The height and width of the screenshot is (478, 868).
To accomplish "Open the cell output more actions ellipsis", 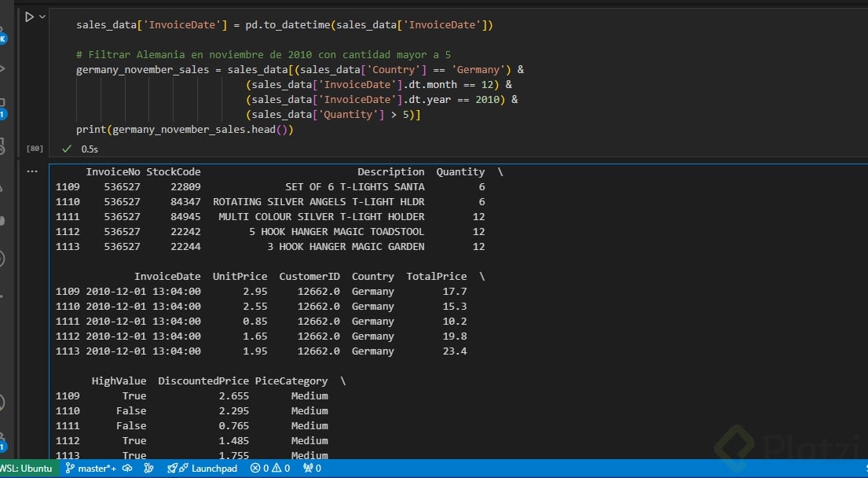I will (33, 170).
